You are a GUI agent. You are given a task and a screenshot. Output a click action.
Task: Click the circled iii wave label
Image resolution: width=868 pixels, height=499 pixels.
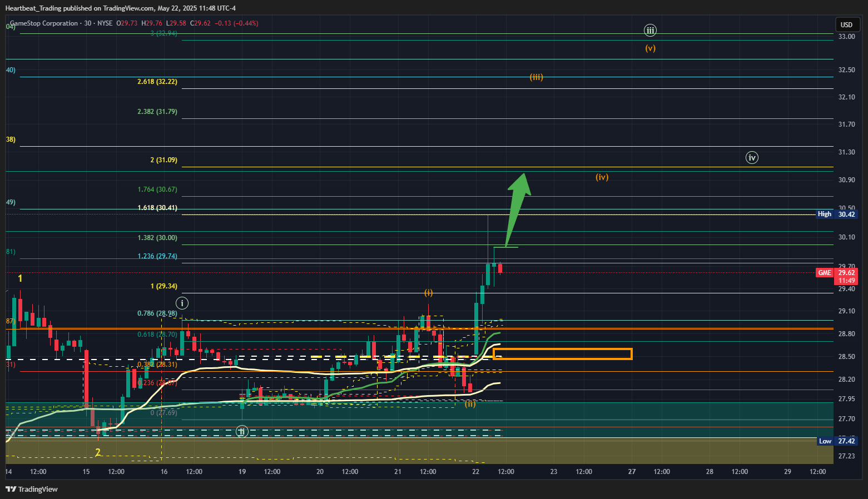tap(650, 30)
